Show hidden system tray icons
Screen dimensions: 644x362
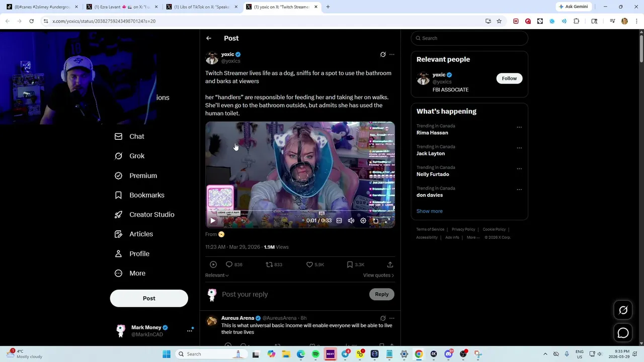click(545, 354)
